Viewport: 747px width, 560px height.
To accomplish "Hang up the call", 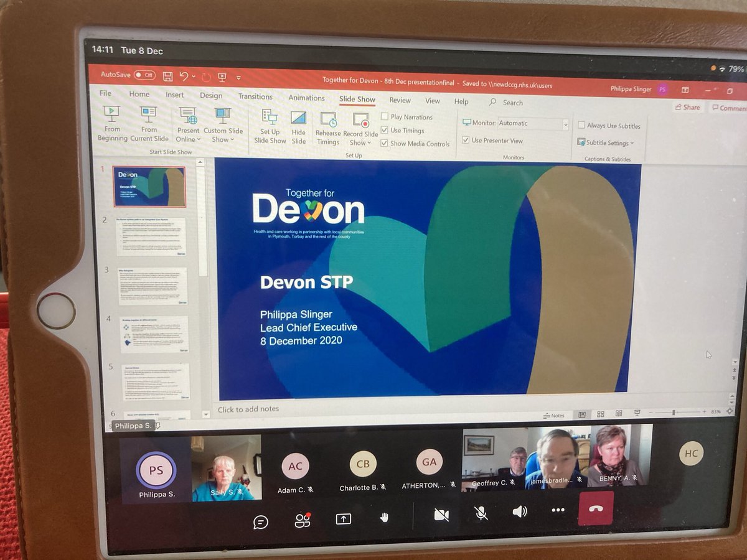I will point(596,508).
